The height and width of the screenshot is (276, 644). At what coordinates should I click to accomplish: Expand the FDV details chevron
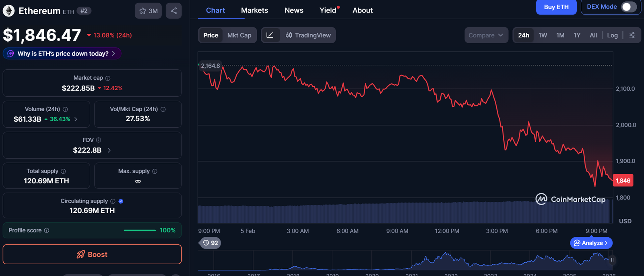pyautogui.click(x=109, y=150)
